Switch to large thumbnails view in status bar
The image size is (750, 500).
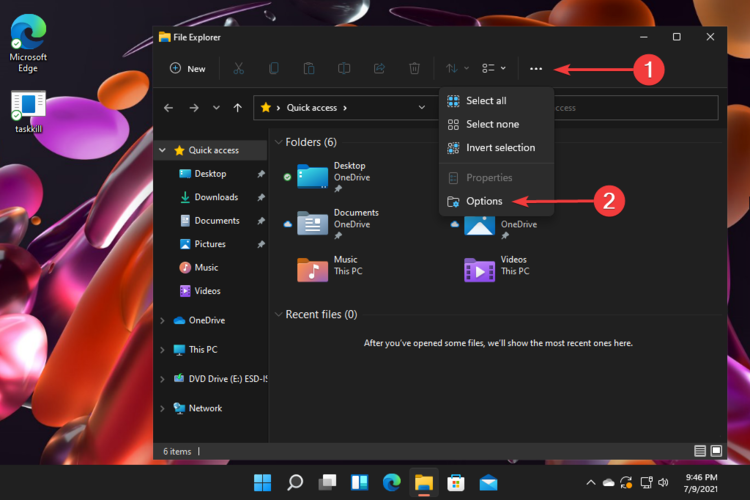coord(716,451)
